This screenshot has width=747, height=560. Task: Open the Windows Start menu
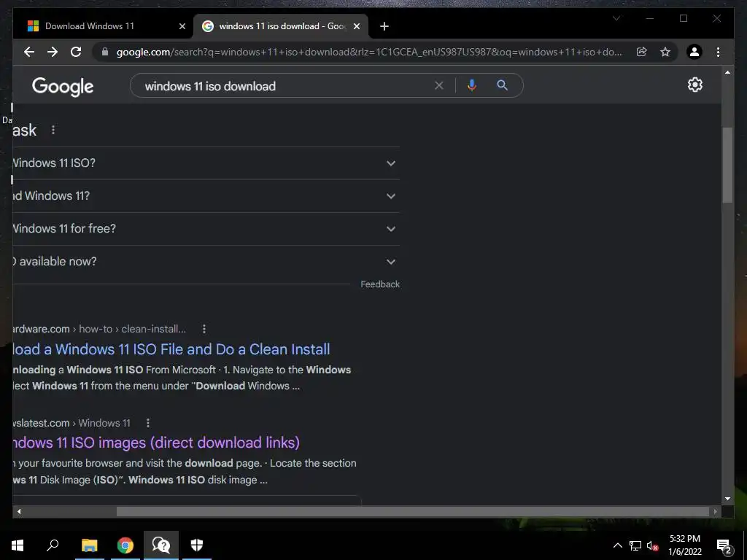tap(18, 545)
